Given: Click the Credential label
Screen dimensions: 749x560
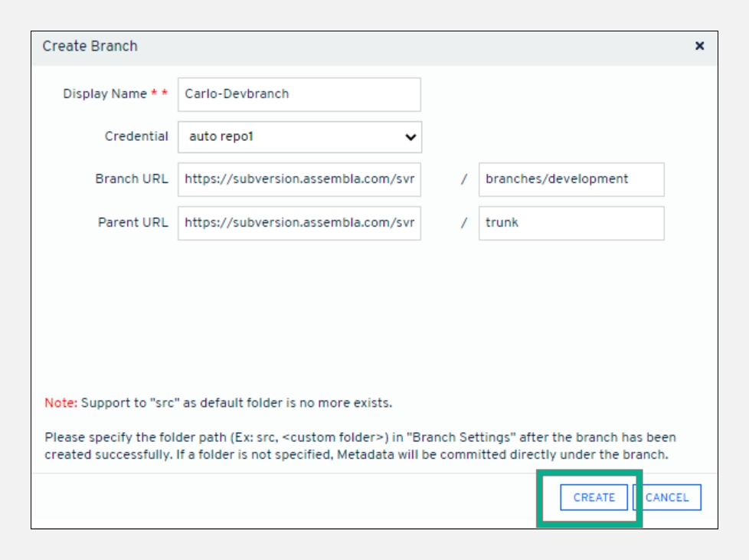Looking at the screenshot, I should pyautogui.click(x=136, y=136).
